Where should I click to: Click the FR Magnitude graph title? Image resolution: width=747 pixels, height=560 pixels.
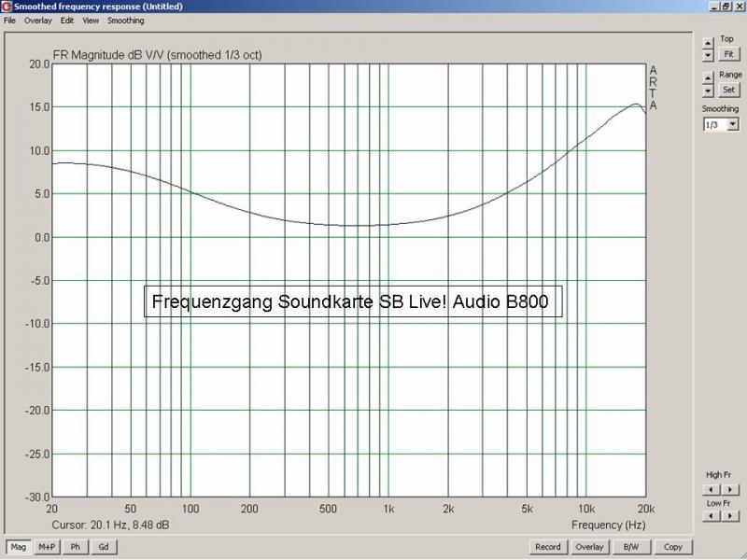click(157, 55)
